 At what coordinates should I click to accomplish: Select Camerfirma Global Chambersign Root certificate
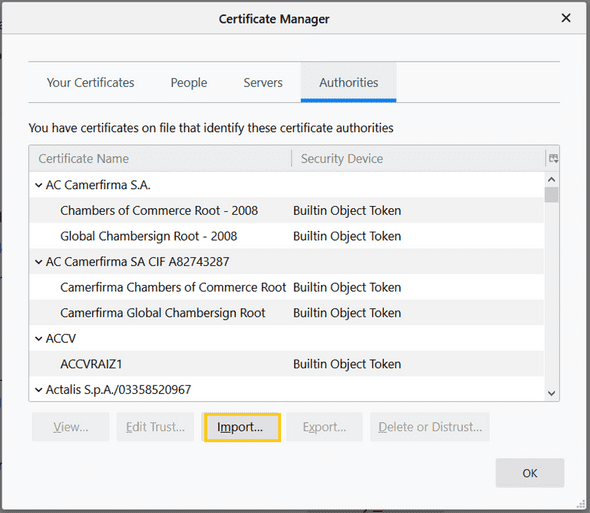pos(163,313)
